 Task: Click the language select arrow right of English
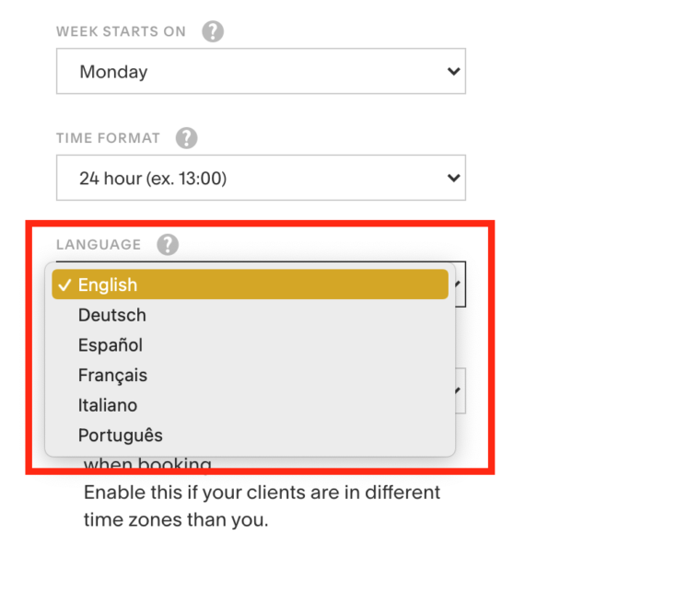coord(458,284)
